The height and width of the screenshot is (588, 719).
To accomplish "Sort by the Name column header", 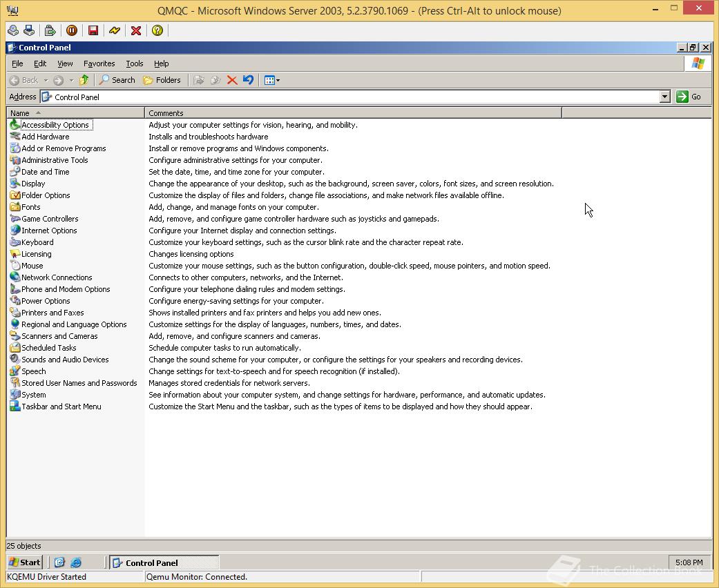I will (76, 112).
